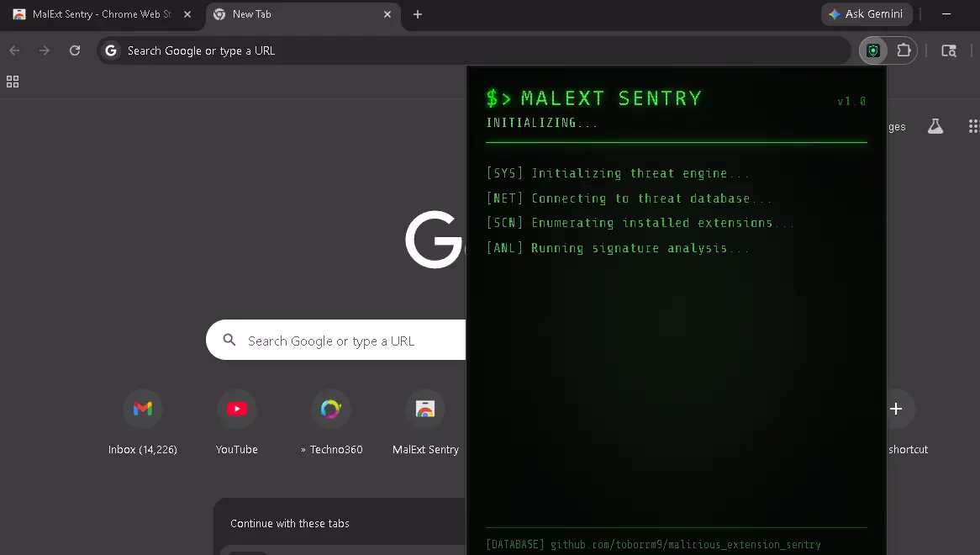Follow the malicious_extension_sentry GitHub link
The width and height of the screenshot is (980, 555).
tap(687, 544)
